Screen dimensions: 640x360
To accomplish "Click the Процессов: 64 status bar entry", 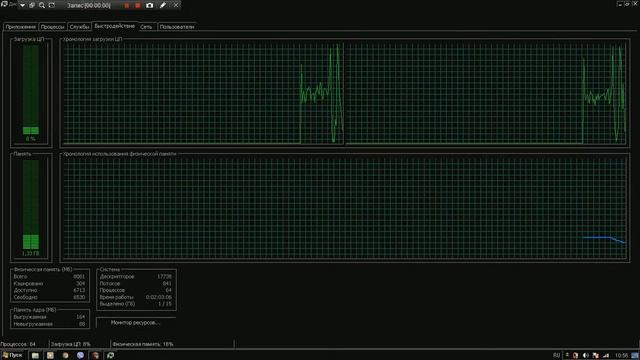I will [x=18, y=344].
